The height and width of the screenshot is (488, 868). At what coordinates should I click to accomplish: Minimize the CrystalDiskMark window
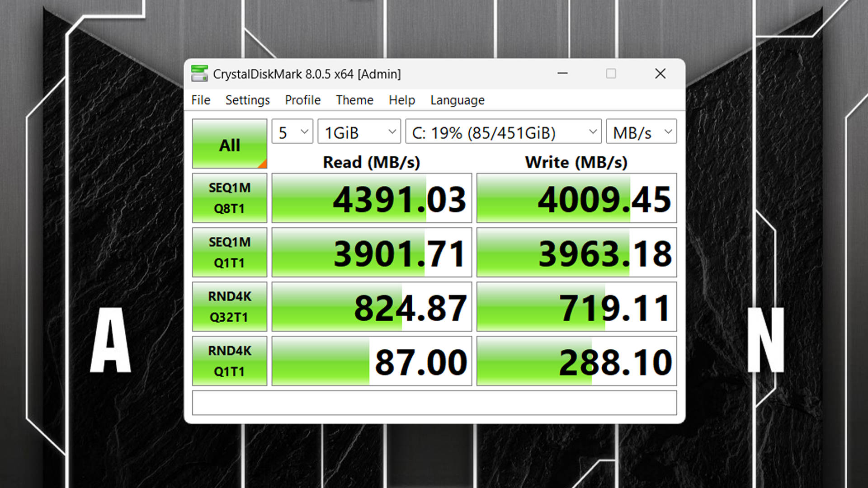click(562, 74)
